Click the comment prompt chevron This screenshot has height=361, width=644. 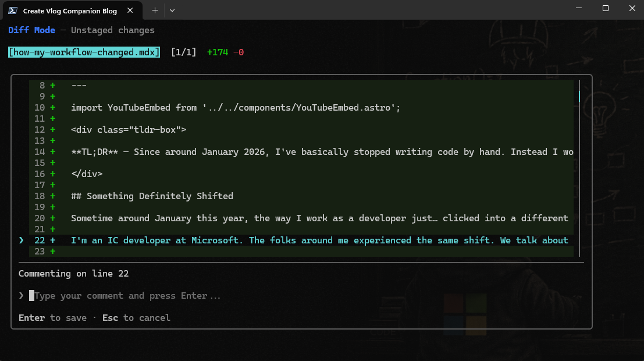[x=22, y=296]
